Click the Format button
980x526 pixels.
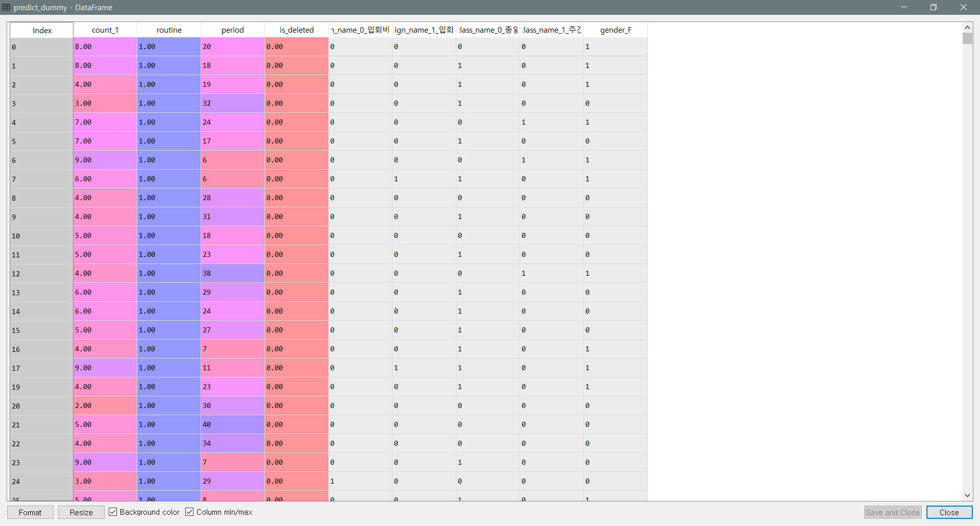coord(30,512)
